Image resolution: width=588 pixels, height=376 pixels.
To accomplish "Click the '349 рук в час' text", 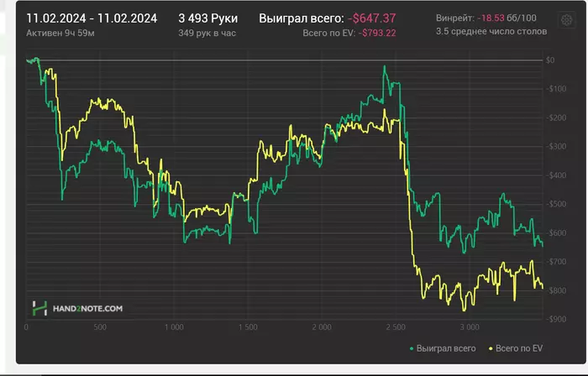I will (207, 33).
